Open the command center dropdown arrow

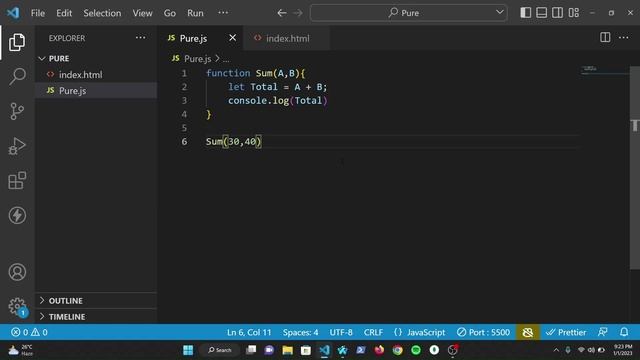tap(500, 12)
